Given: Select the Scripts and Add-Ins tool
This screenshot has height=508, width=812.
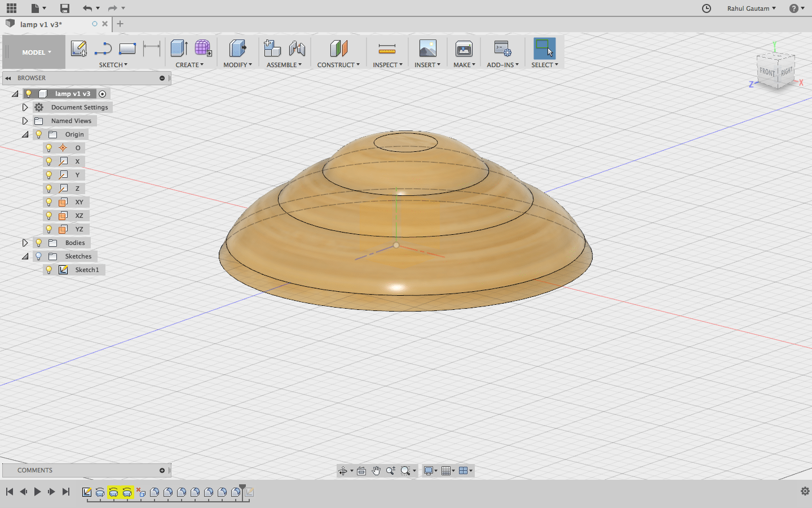Looking at the screenshot, I should pos(502,49).
